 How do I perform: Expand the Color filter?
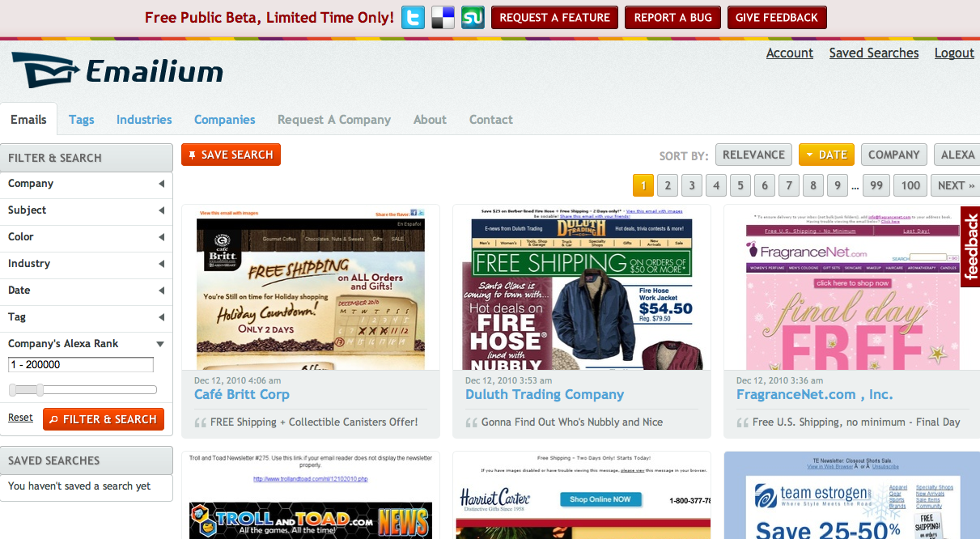87,237
